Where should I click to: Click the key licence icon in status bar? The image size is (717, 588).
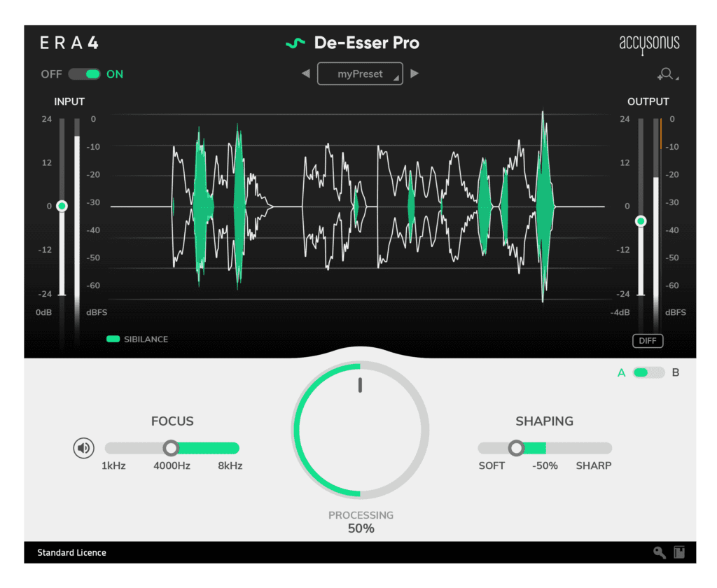pos(660,553)
